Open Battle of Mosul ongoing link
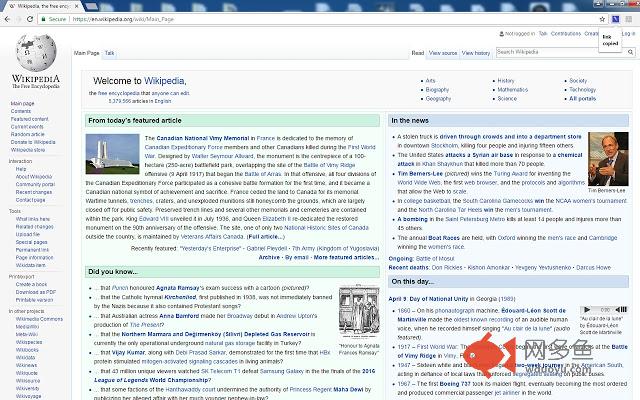Viewport: 640px width, 400px height. point(434,259)
